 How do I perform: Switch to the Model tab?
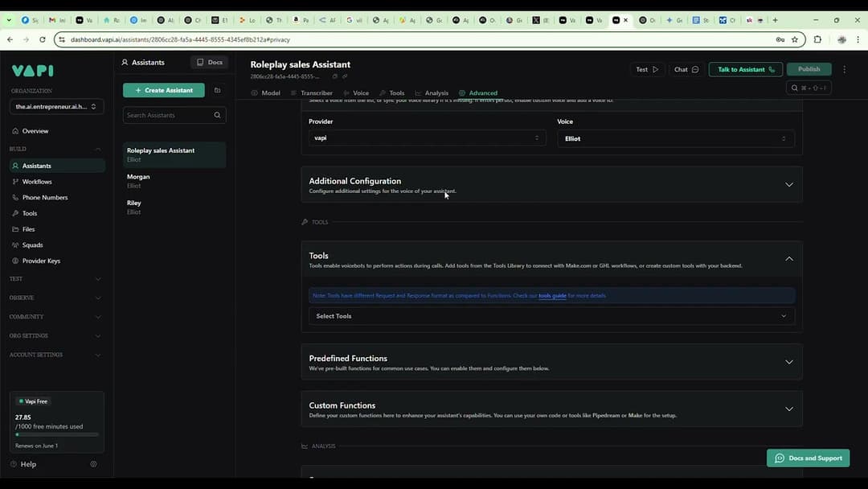(266, 93)
